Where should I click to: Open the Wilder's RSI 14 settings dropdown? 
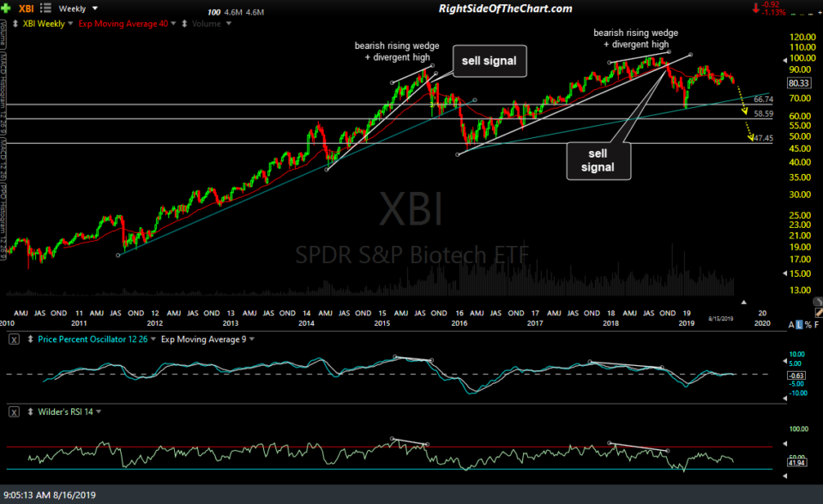99,411
